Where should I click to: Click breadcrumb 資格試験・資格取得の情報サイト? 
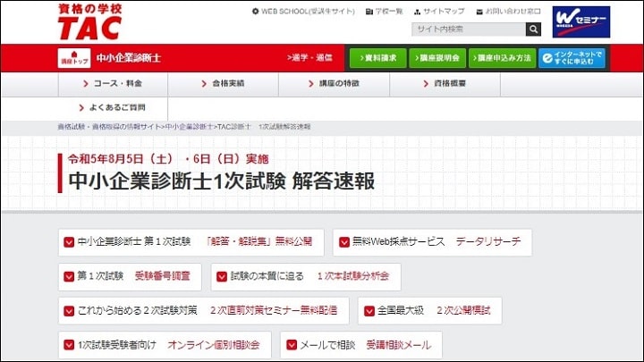coord(109,127)
